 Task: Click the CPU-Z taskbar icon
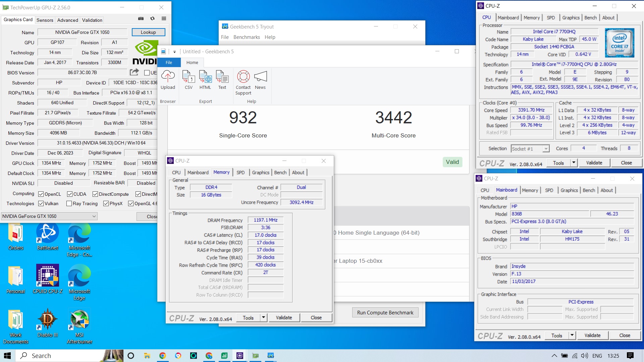point(240,356)
